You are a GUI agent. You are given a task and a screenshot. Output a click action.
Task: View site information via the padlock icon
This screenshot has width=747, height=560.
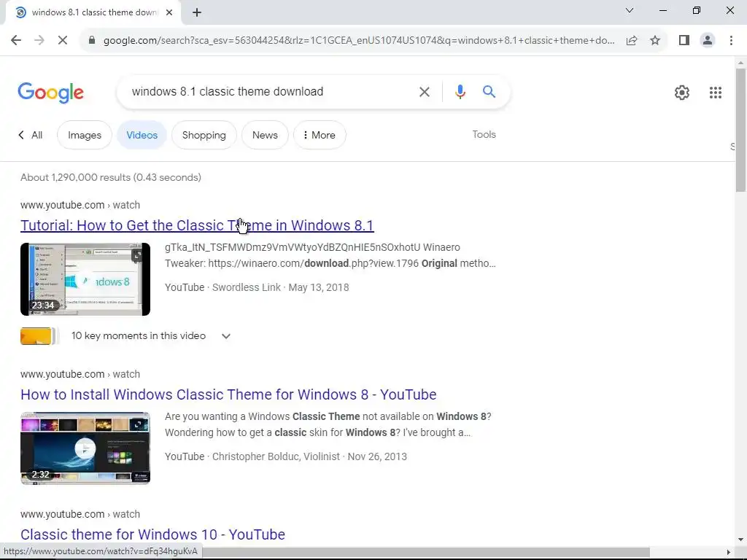(92, 40)
